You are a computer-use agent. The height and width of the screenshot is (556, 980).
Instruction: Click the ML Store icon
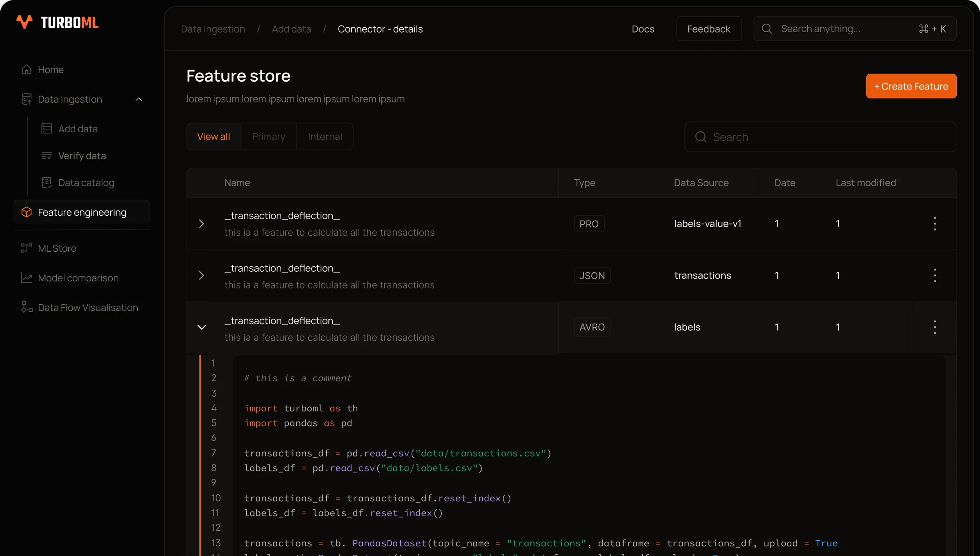tap(27, 248)
